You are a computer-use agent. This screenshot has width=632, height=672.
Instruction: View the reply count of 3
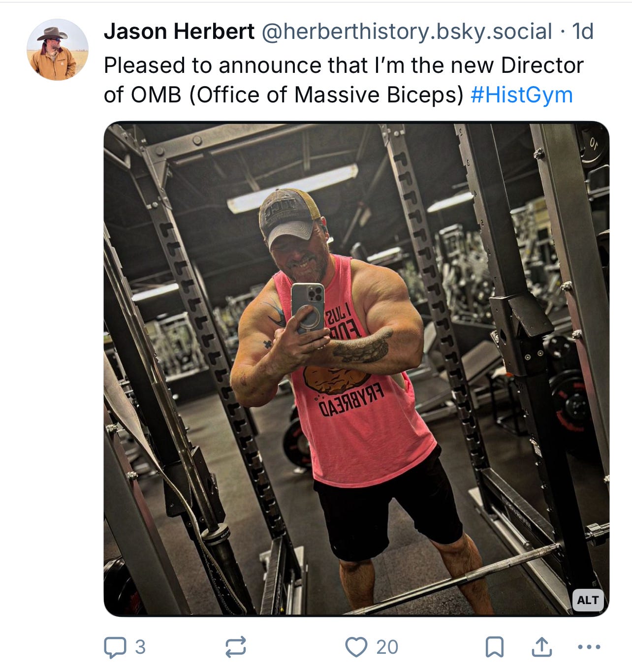click(140, 647)
